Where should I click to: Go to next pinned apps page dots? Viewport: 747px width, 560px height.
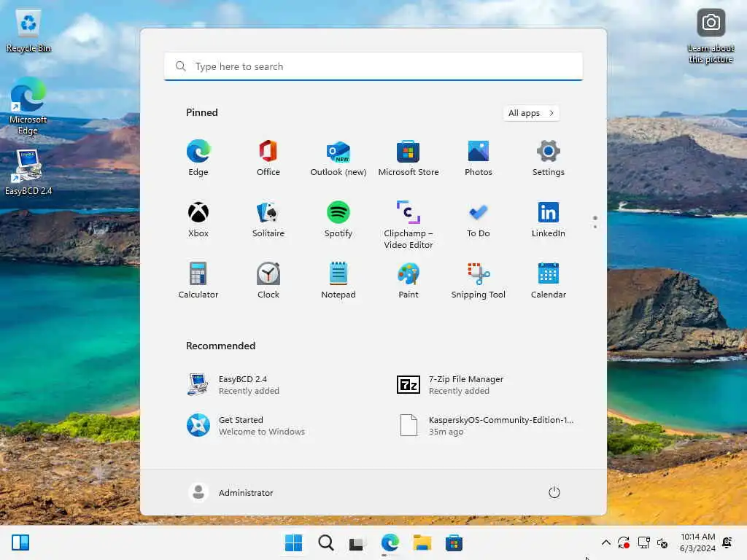pyautogui.click(x=595, y=226)
